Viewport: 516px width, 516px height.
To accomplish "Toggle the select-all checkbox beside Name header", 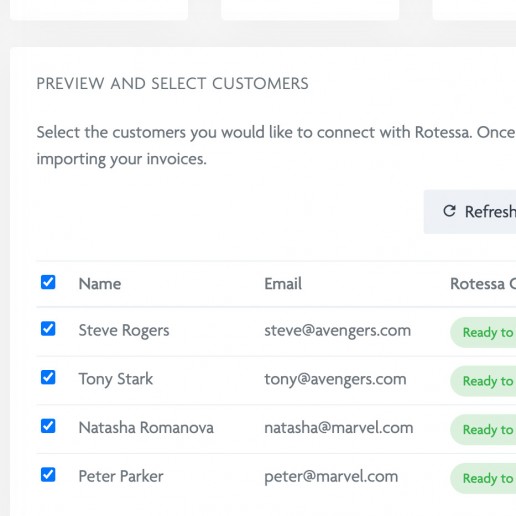I will click(x=48, y=282).
